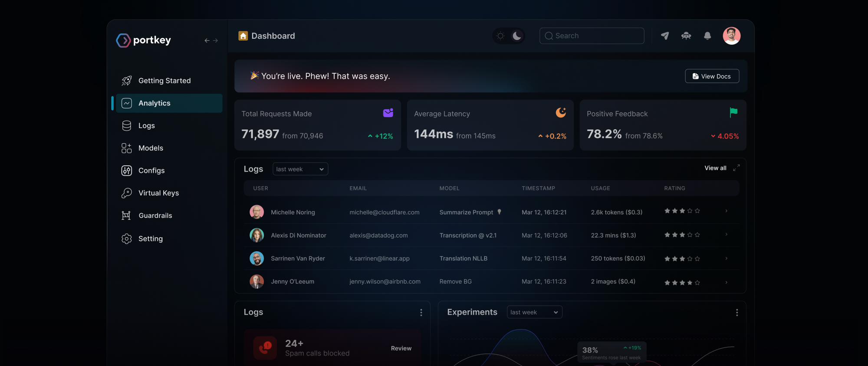Click Translation NLLB model cell
The image size is (868, 366).
(x=463, y=258)
